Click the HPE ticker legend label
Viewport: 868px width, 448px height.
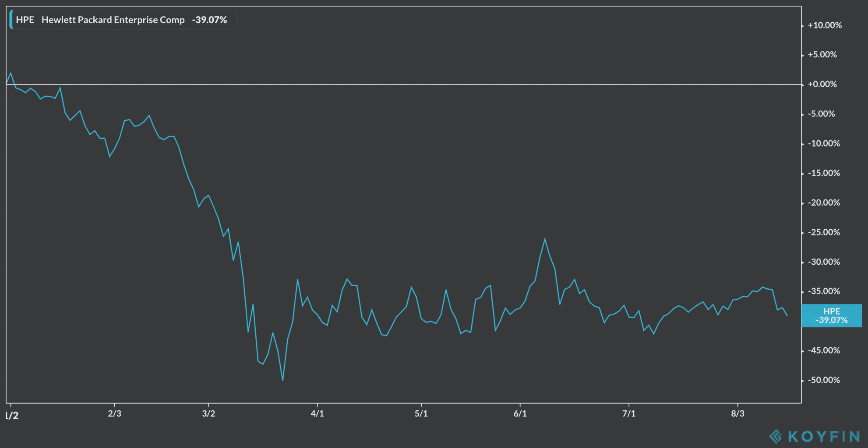pos(25,20)
